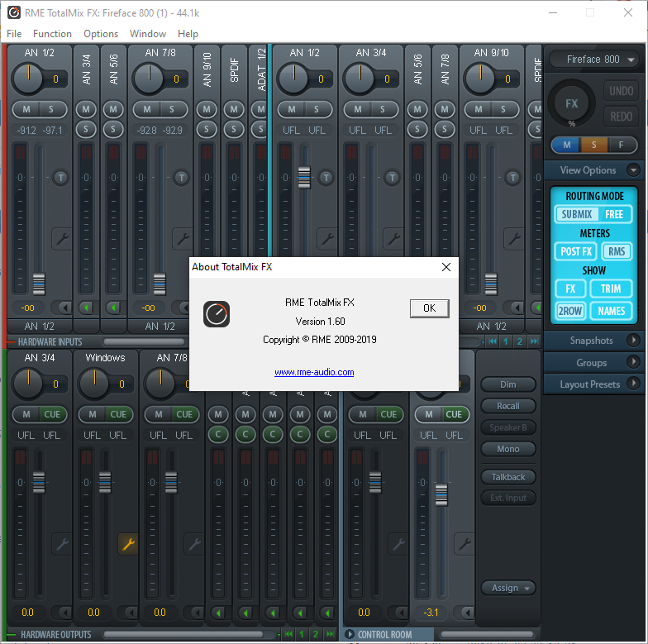The width and height of the screenshot is (648, 644).
Task: Open the www.rme-audio.com link
Action: tap(314, 372)
